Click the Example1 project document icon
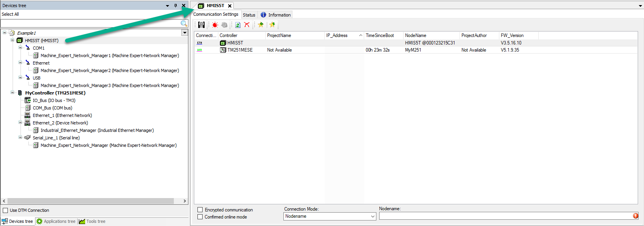The height and width of the screenshot is (226, 644). [x=12, y=33]
